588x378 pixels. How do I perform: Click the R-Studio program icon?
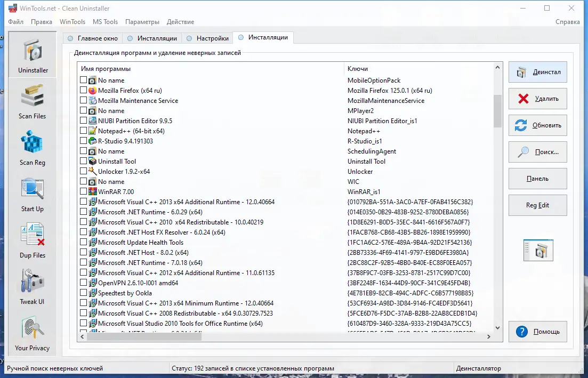pos(92,141)
